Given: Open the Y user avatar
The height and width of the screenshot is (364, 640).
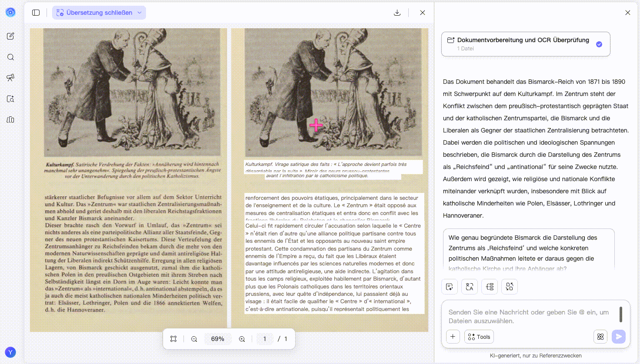Looking at the screenshot, I should click(10, 352).
